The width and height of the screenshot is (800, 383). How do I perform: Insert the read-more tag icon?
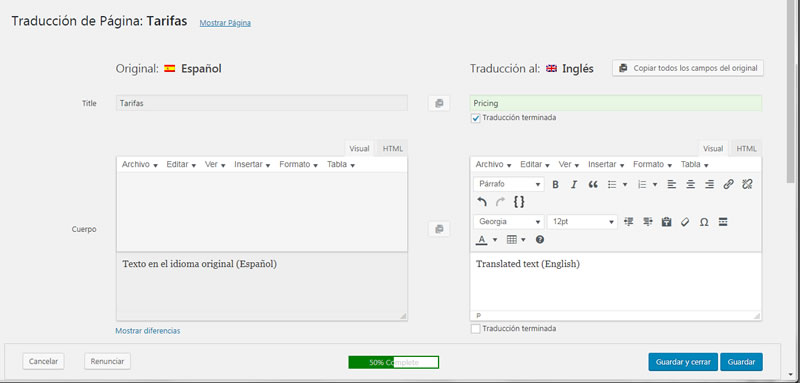[x=722, y=222]
